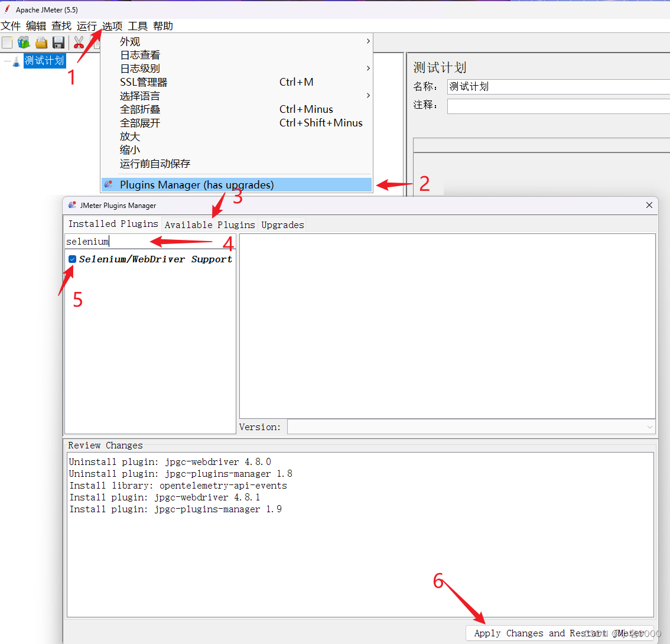The width and height of the screenshot is (670, 644).
Task: Open the 编辑 menu
Action: [x=36, y=26]
